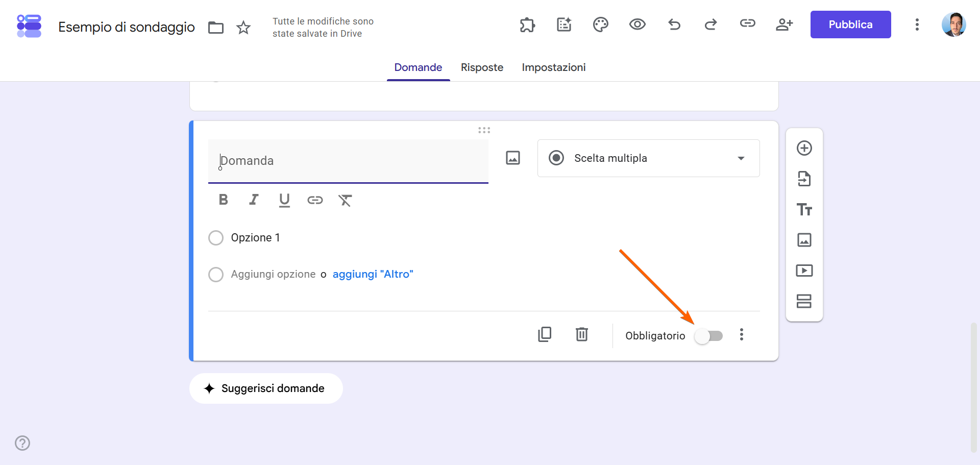Image resolution: width=980 pixels, height=465 pixels.
Task: Add image to the question
Action: point(513,158)
